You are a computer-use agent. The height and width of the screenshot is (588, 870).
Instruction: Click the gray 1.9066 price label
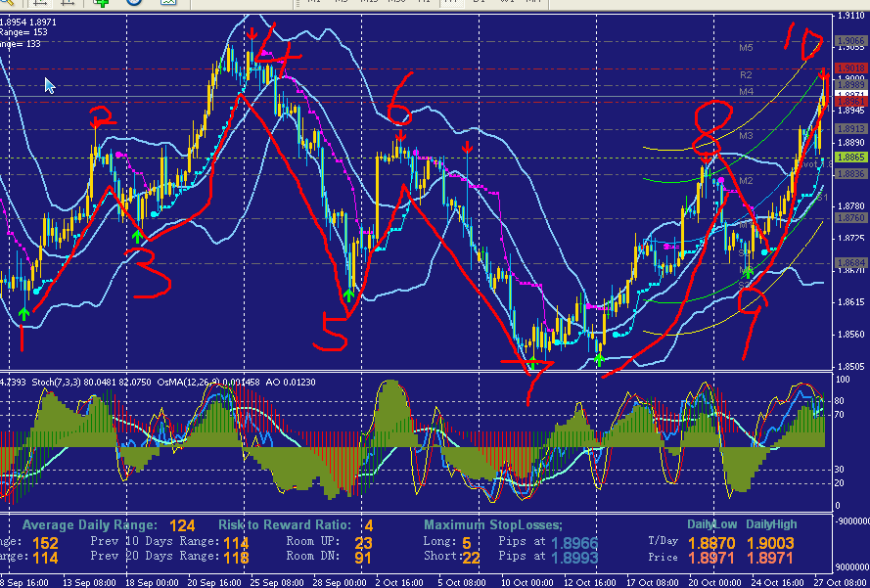point(850,42)
